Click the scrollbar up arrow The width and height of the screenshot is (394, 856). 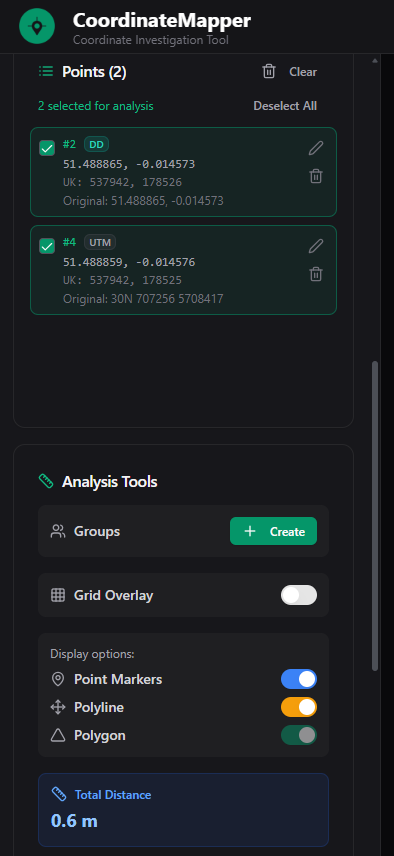375,61
